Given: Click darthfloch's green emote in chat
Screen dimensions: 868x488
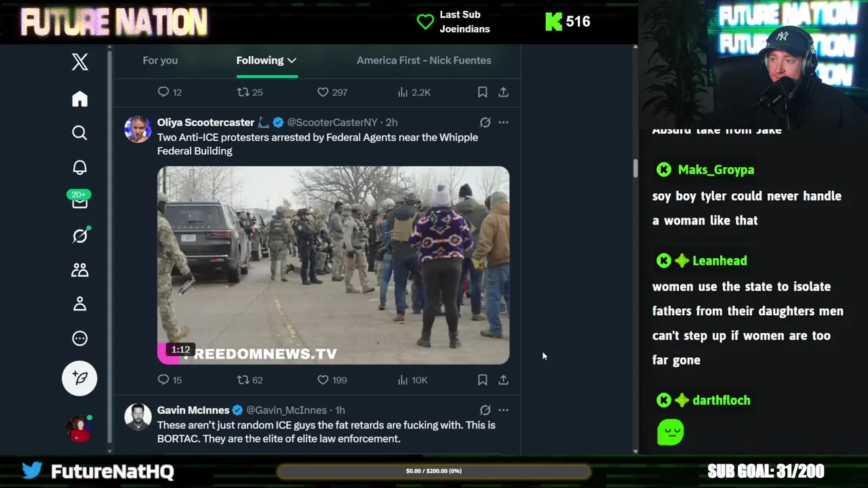Looking at the screenshot, I should coord(671,432).
